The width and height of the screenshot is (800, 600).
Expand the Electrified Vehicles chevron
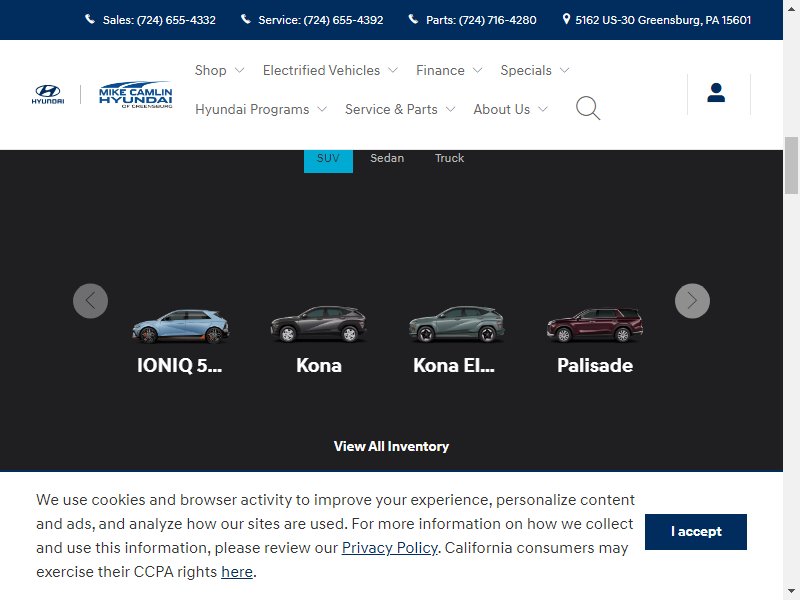click(393, 70)
